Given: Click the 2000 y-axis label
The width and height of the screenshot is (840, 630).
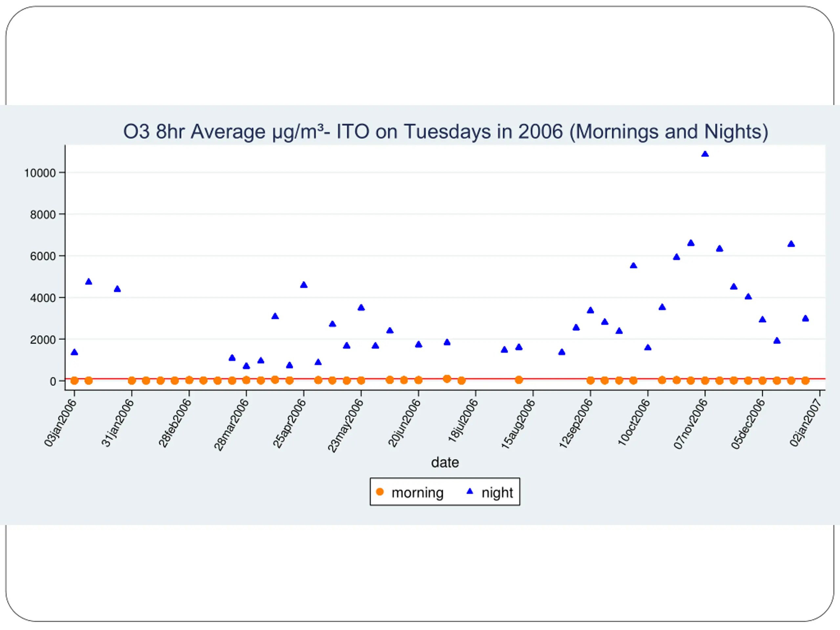Looking at the screenshot, I should click(x=43, y=340).
